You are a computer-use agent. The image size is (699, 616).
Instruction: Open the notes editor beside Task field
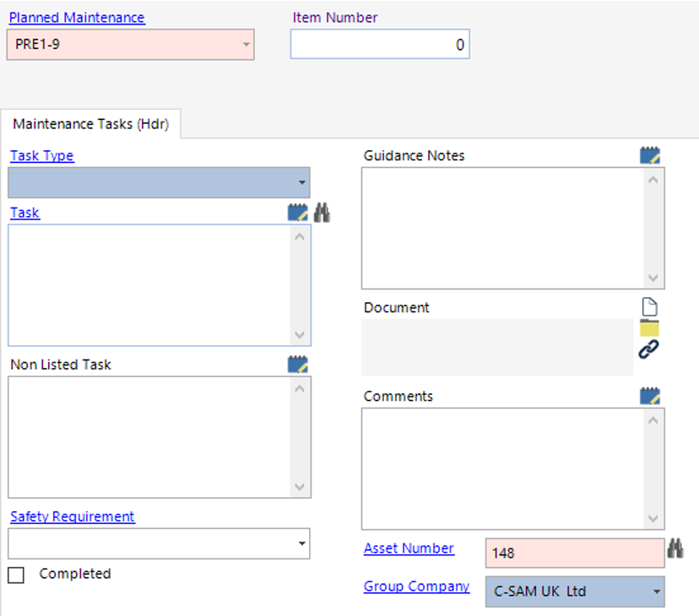point(297,212)
